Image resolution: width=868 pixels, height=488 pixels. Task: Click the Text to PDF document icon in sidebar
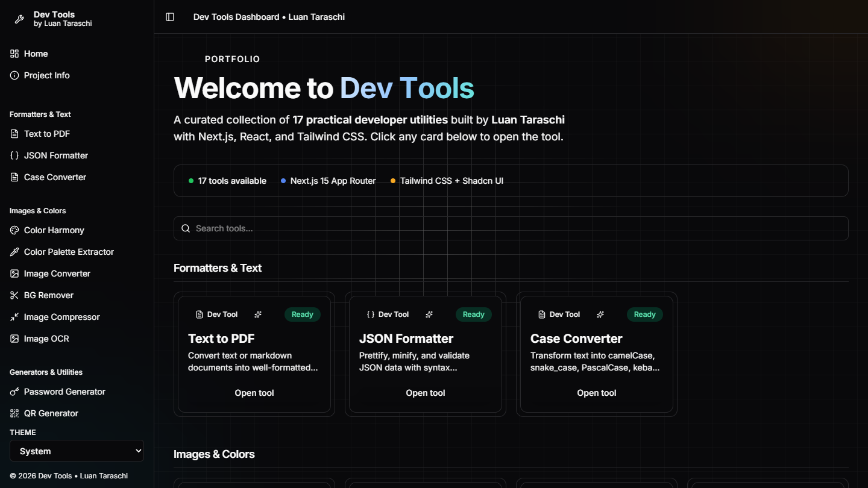tap(14, 134)
